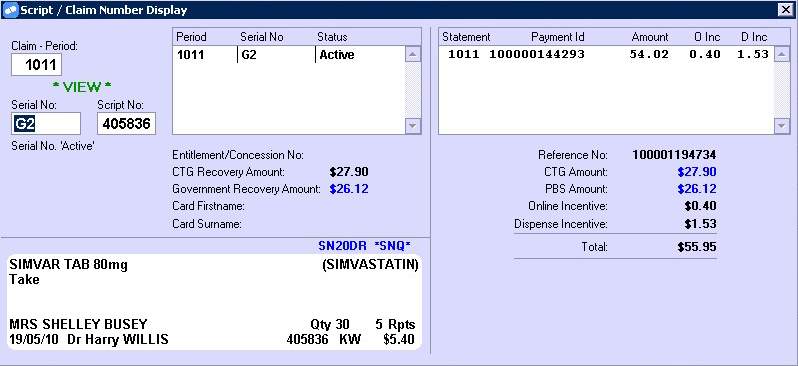Click the Entitlement/Concession No label
Screen dimensions: 798x366
click(238, 155)
